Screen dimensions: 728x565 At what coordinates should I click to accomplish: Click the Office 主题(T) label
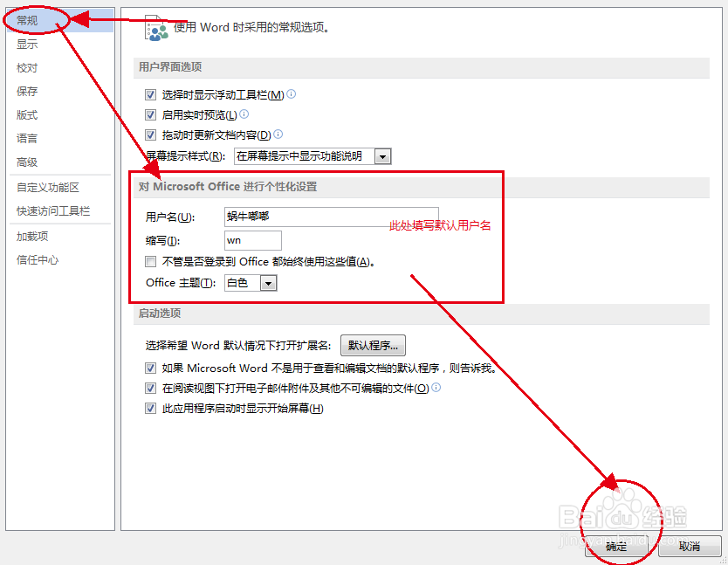pyautogui.click(x=181, y=283)
